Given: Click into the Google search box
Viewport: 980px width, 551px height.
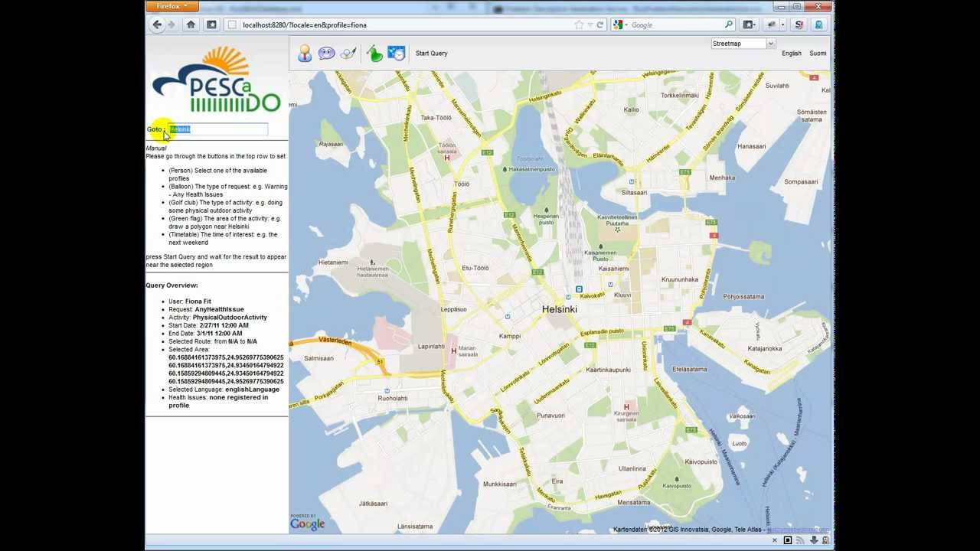Looking at the screenshot, I should (x=676, y=25).
